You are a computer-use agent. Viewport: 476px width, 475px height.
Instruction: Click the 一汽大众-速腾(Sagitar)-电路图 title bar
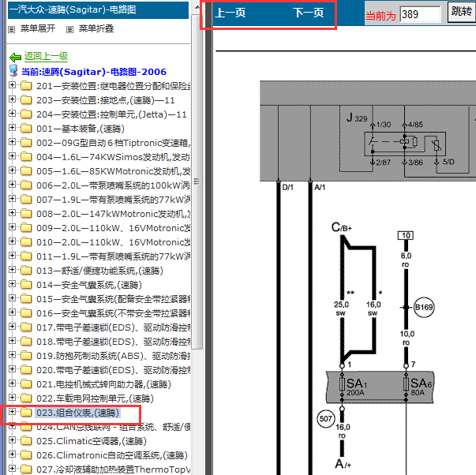[98, 9]
